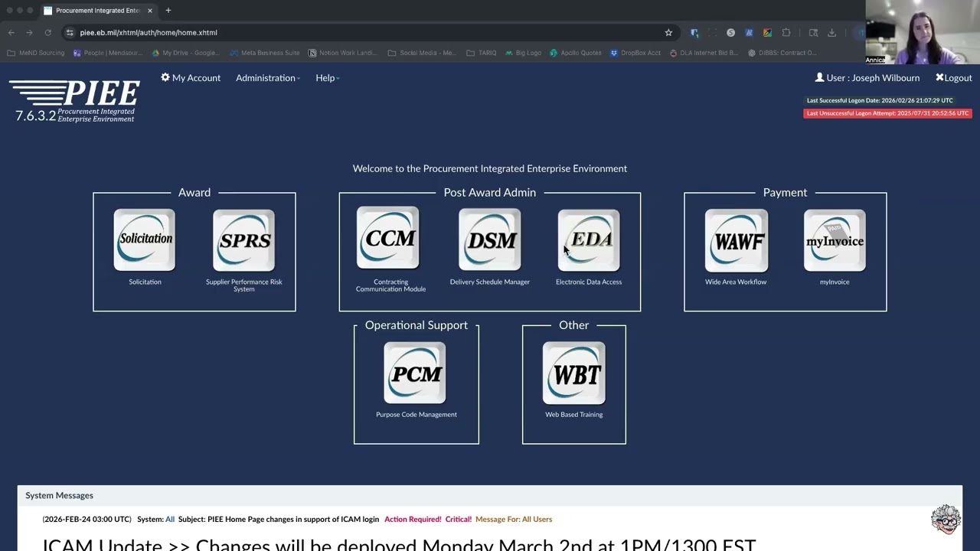
Task: Open the myInvoice application icon
Action: click(x=835, y=240)
